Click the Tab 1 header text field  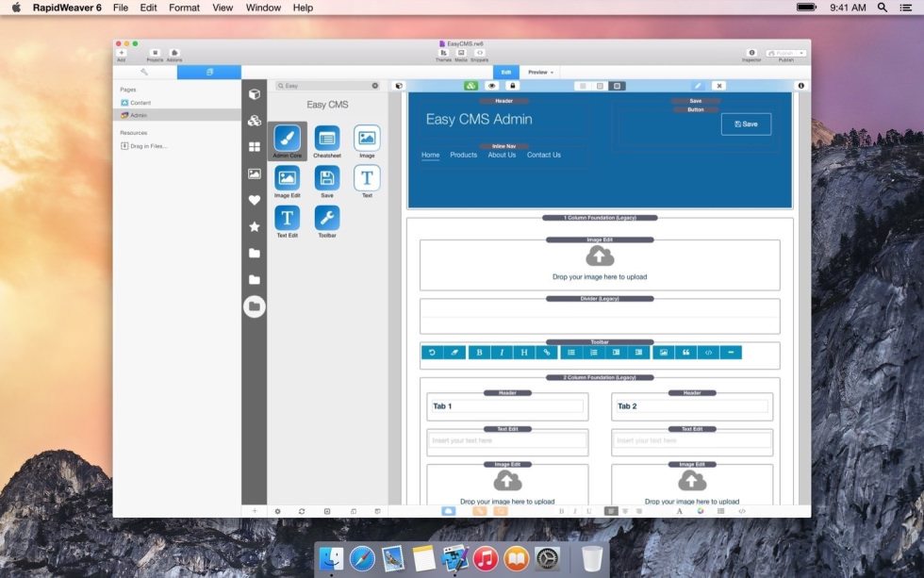[507, 406]
